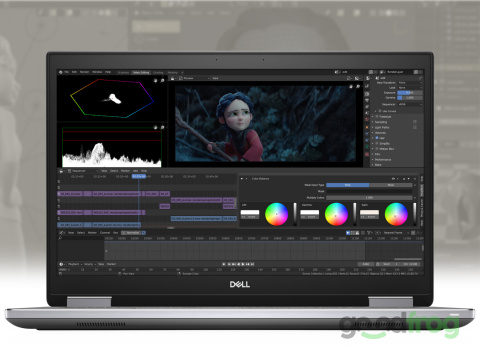This screenshot has width=480, height=360.
Task: Enable the Motion Blur checkbox
Action: coord(377,149)
